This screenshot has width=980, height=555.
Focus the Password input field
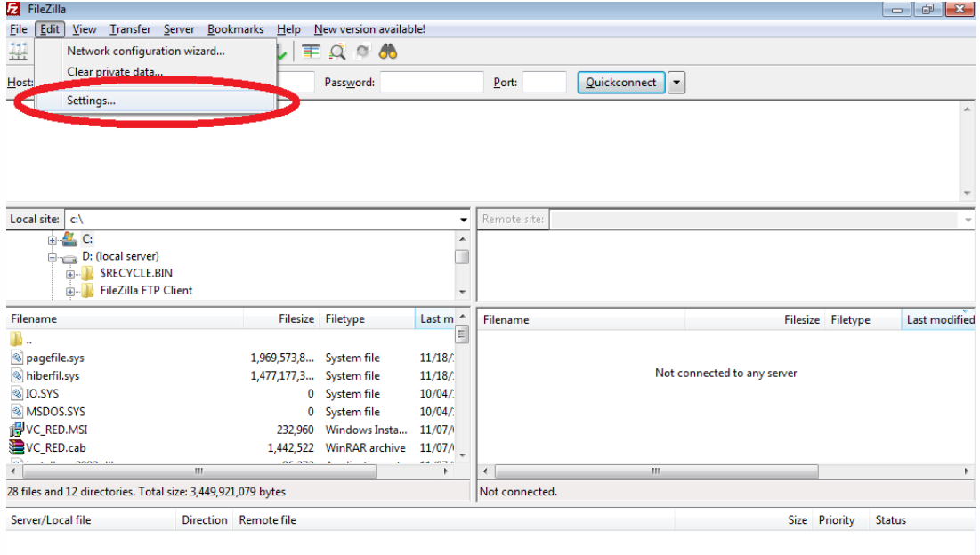(x=431, y=83)
